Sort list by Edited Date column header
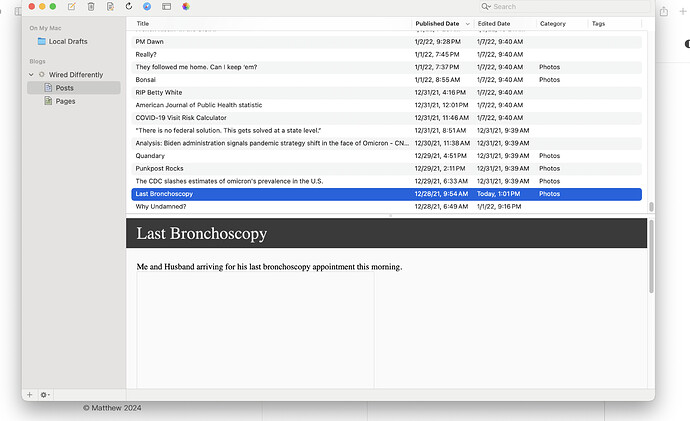Viewport: 690px width, 421px height. pos(494,23)
